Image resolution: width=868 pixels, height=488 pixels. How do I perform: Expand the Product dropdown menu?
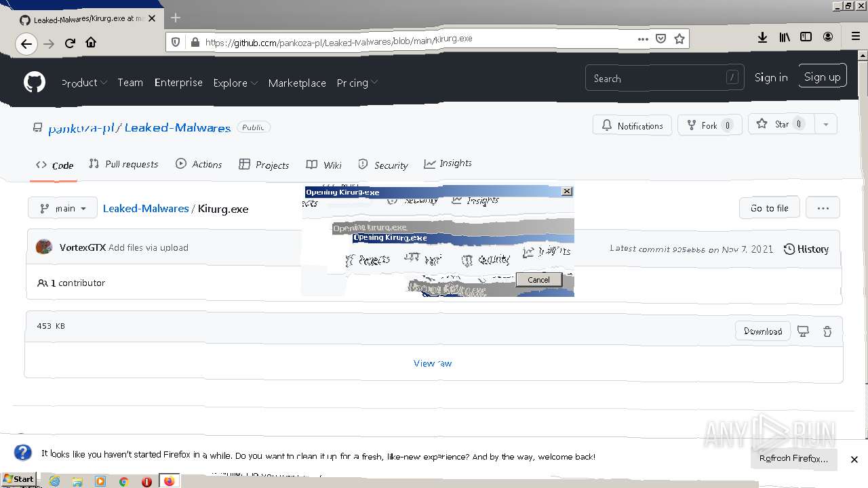pos(84,83)
